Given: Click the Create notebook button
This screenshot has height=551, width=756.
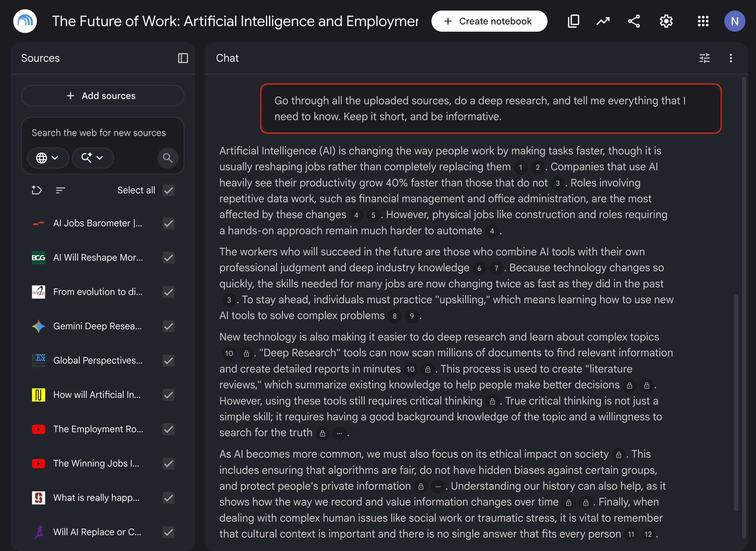Looking at the screenshot, I should (489, 21).
